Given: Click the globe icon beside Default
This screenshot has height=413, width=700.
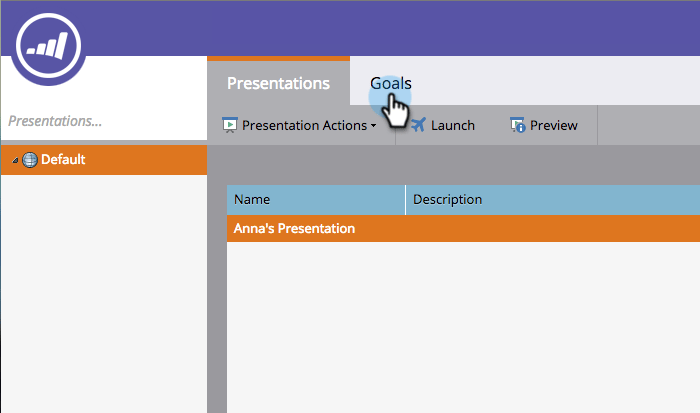Looking at the screenshot, I should [29, 159].
